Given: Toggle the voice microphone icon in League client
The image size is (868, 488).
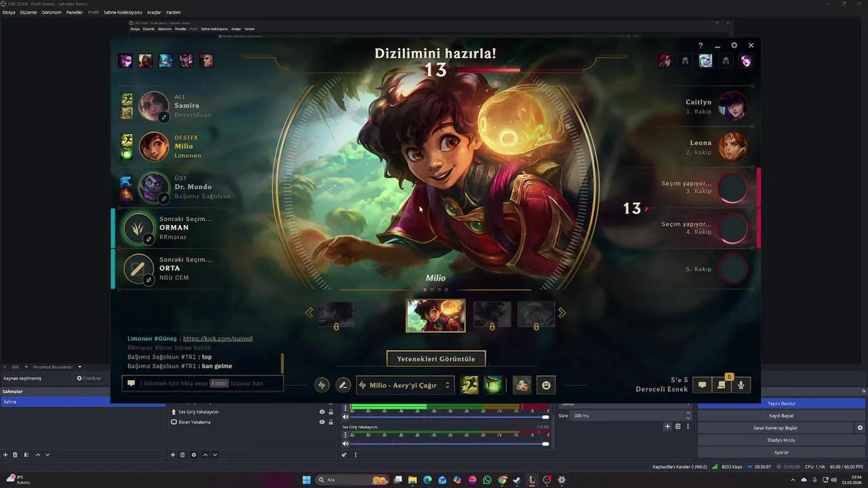Looking at the screenshot, I should point(741,385).
